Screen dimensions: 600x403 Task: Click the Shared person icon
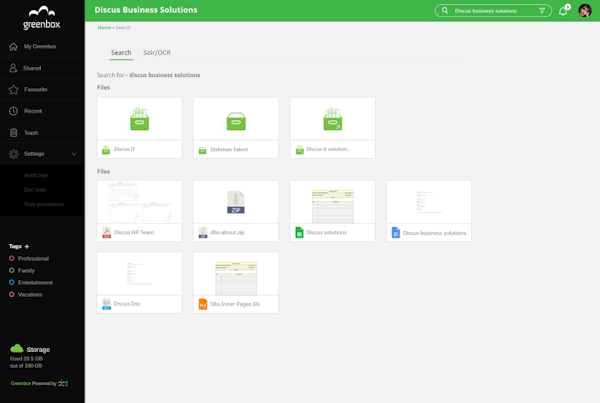pos(13,68)
